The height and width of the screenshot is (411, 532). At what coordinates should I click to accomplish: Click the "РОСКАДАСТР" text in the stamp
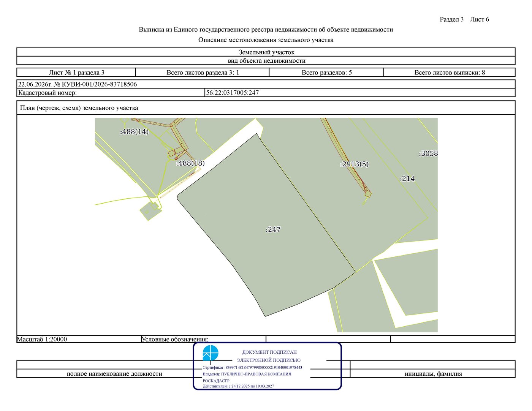click(x=216, y=381)
